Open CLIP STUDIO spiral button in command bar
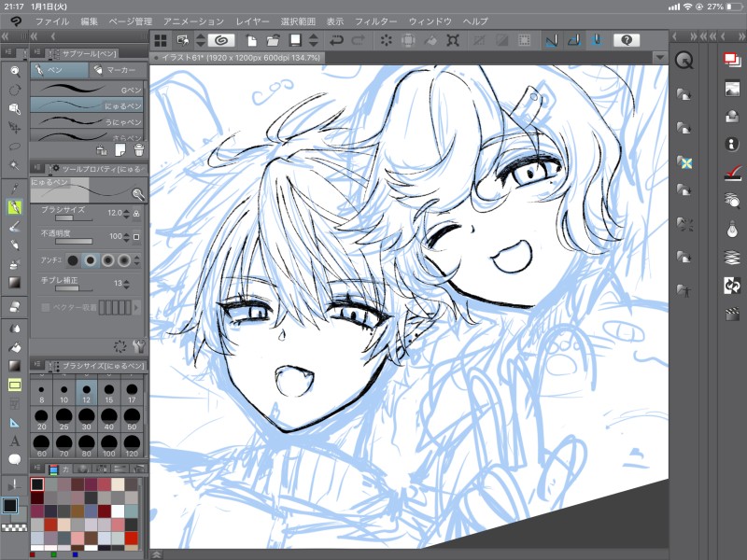This screenshot has width=747, height=560. point(221,40)
